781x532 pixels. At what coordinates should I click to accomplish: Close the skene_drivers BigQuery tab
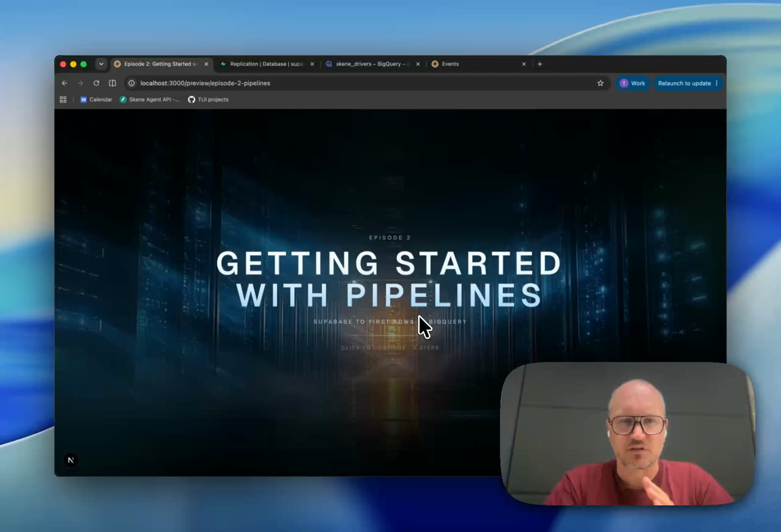418,64
